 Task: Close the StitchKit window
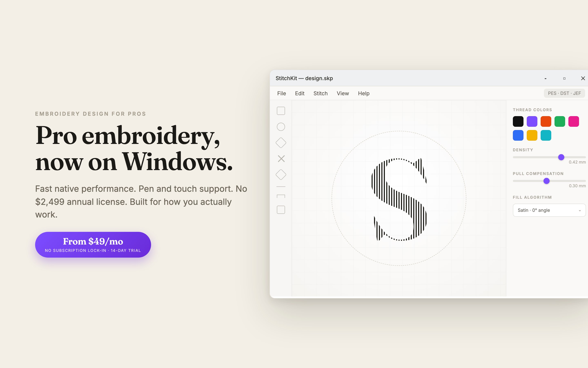[x=583, y=78]
